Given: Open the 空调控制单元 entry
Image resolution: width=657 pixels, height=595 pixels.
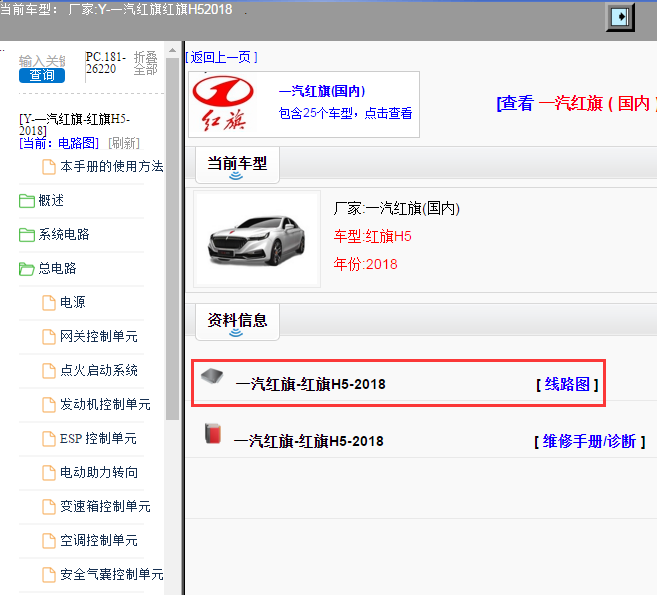Looking at the screenshot, I should coord(98,540).
